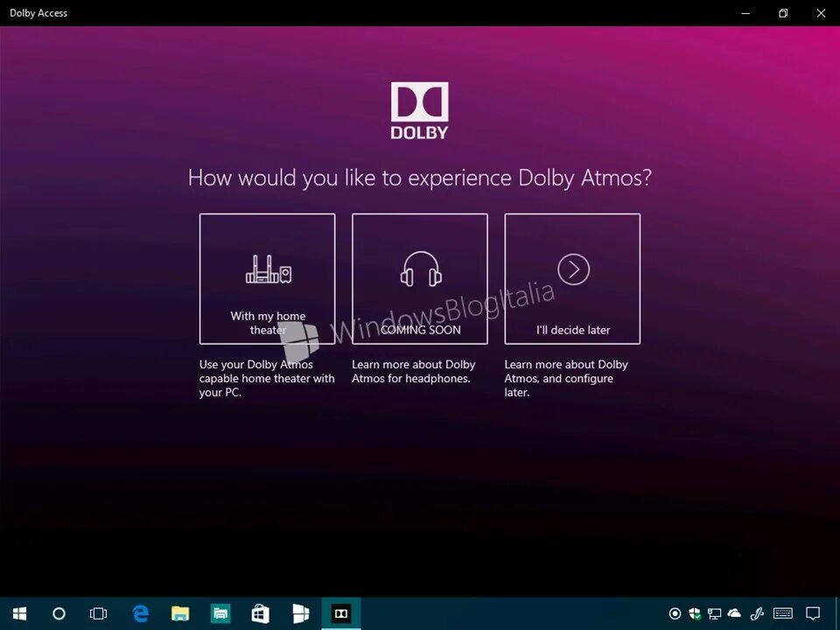The image size is (840, 630).
Task: Open Task View from the taskbar
Action: (99, 613)
